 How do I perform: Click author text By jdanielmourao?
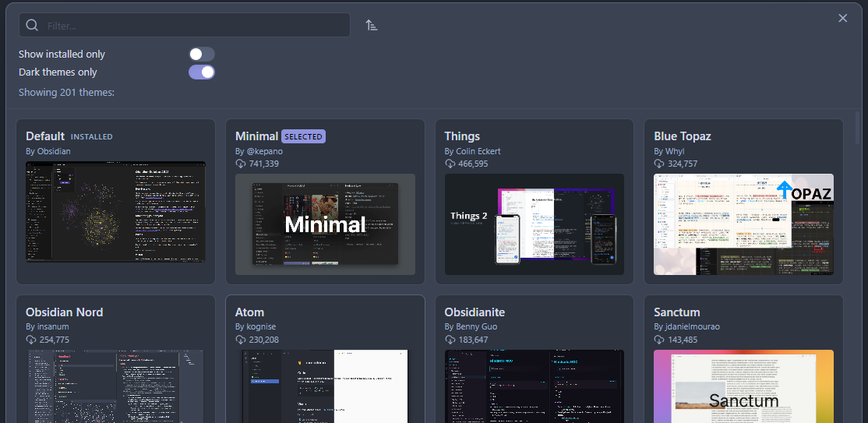pos(686,326)
